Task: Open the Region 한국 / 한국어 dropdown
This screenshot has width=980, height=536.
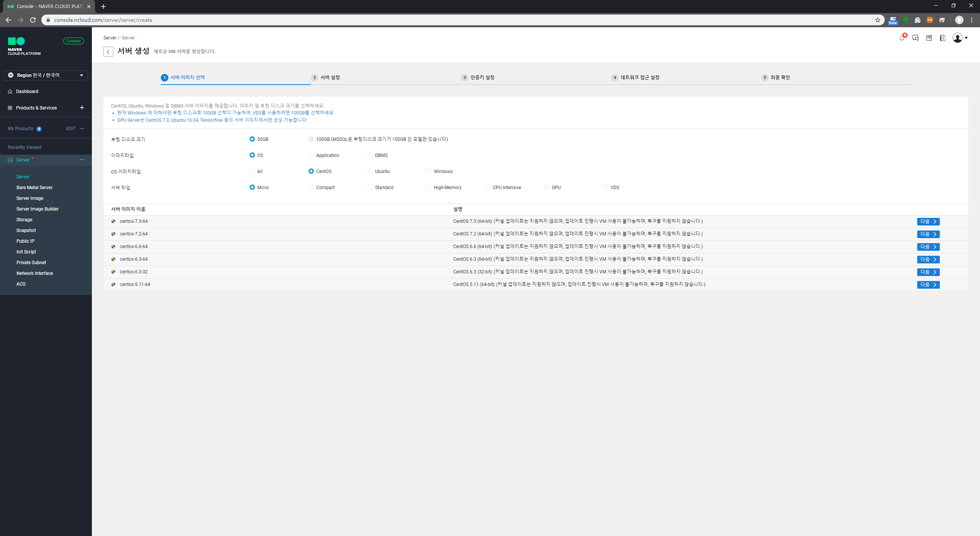Action: [x=46, y=75]
